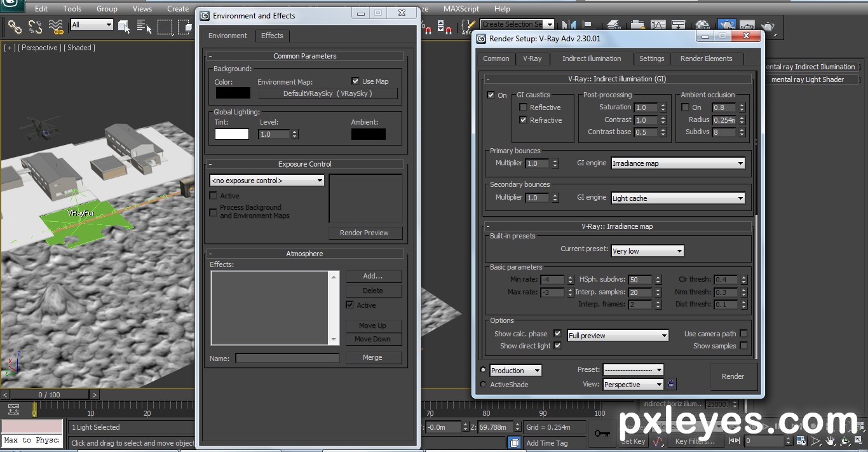Enable Use camera path checkbox
The width and height of the screenshot is (868, 452).
coord(743,334)
